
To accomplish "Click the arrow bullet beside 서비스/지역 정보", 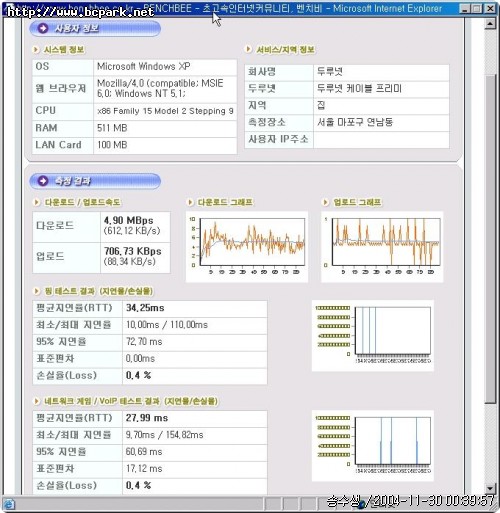I will point(248,49).
